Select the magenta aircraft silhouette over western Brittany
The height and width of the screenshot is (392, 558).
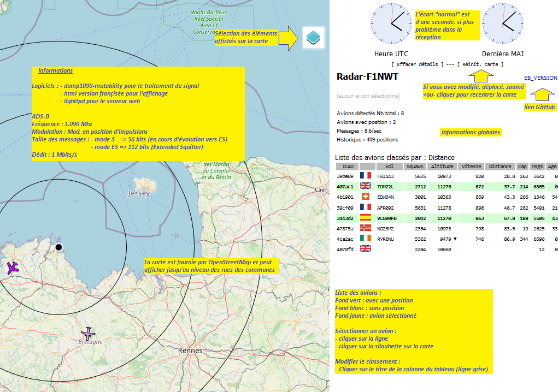13,268
